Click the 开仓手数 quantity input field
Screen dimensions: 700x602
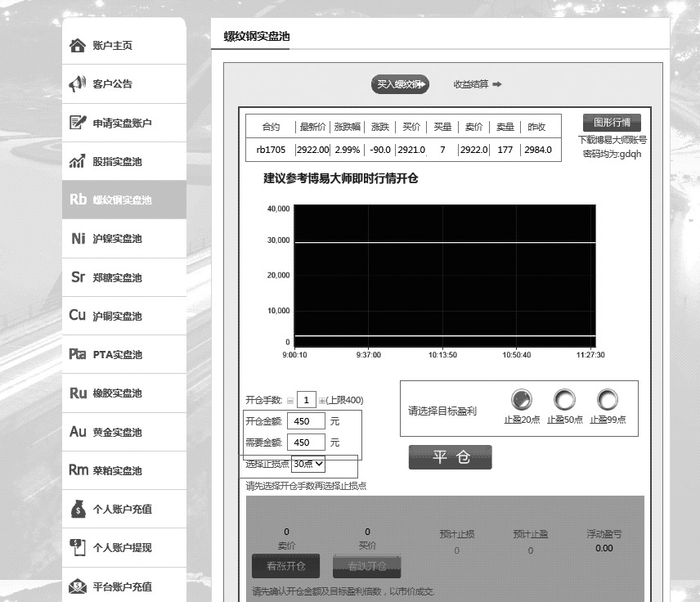(306, 400)
